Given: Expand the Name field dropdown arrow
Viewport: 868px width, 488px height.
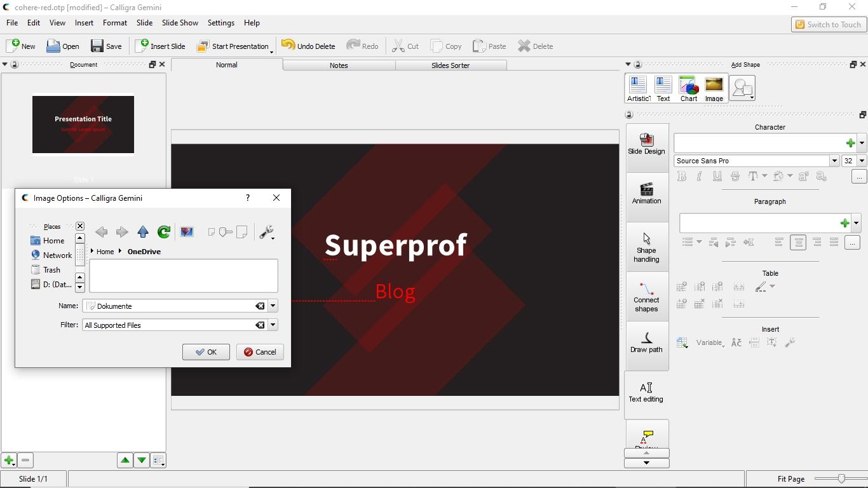Looking at the screenshot, I should 273,306.
